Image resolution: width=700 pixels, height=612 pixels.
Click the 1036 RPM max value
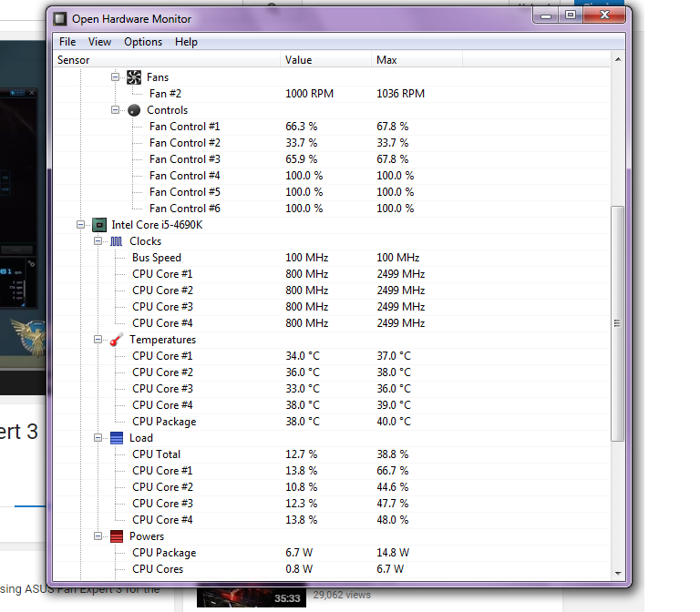point(400,94)
